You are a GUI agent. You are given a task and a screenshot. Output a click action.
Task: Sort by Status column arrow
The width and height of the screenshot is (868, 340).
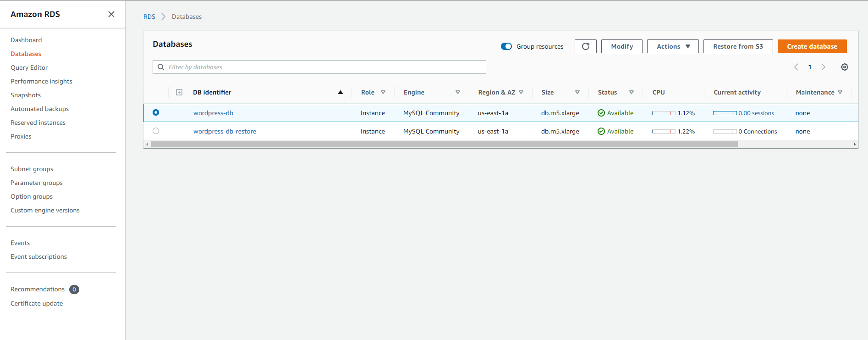(632, 92)
